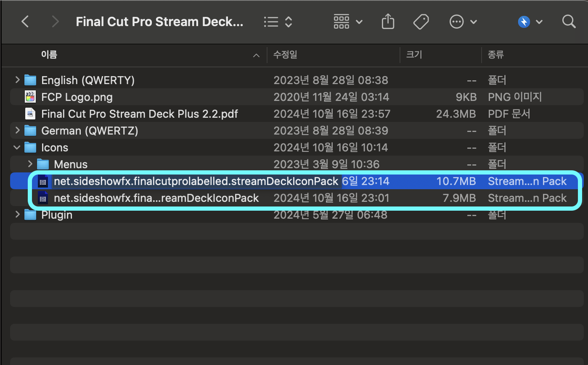Open the More actions ellipsis menu
This screenshot has height=365, width=588.
pos(463,22)
